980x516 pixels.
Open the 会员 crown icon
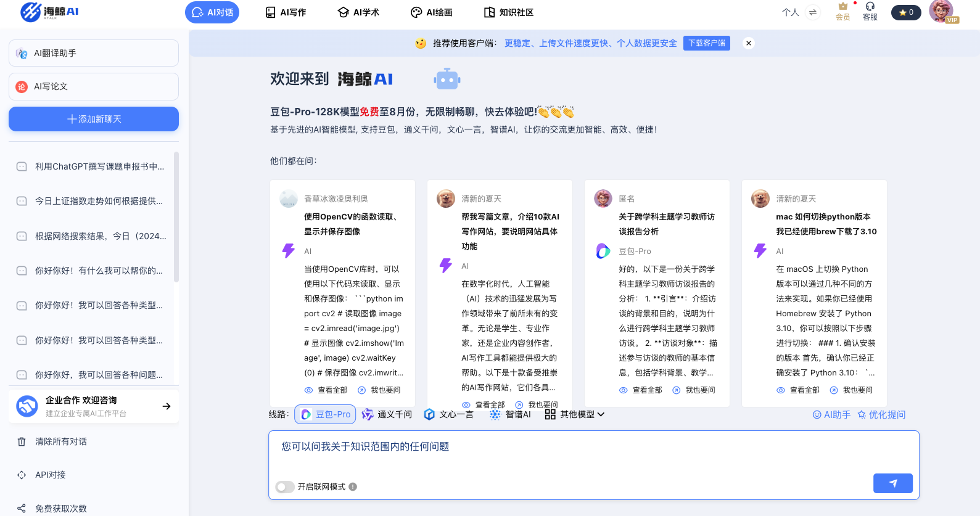843,6
